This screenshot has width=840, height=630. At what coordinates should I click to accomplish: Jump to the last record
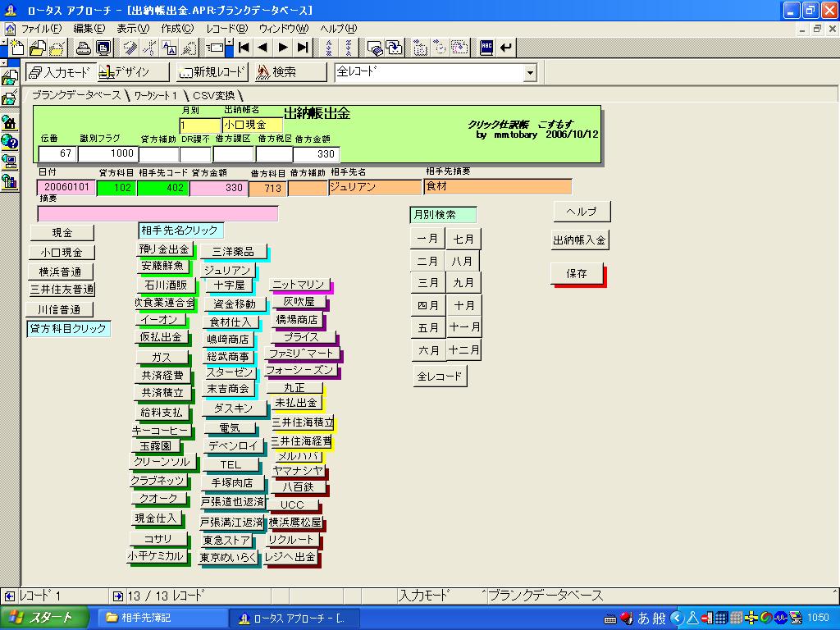[x=303, y=48]
